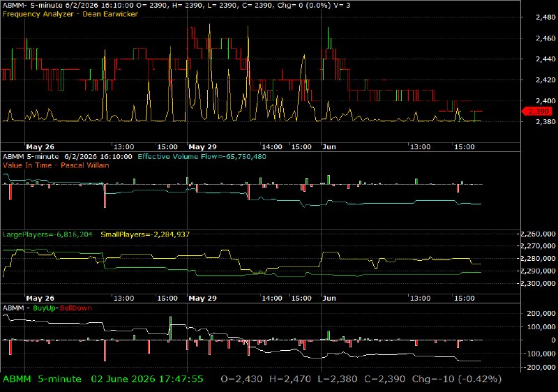Click the 200,000 axis label in BuyUp panel

tap(541, 313)
